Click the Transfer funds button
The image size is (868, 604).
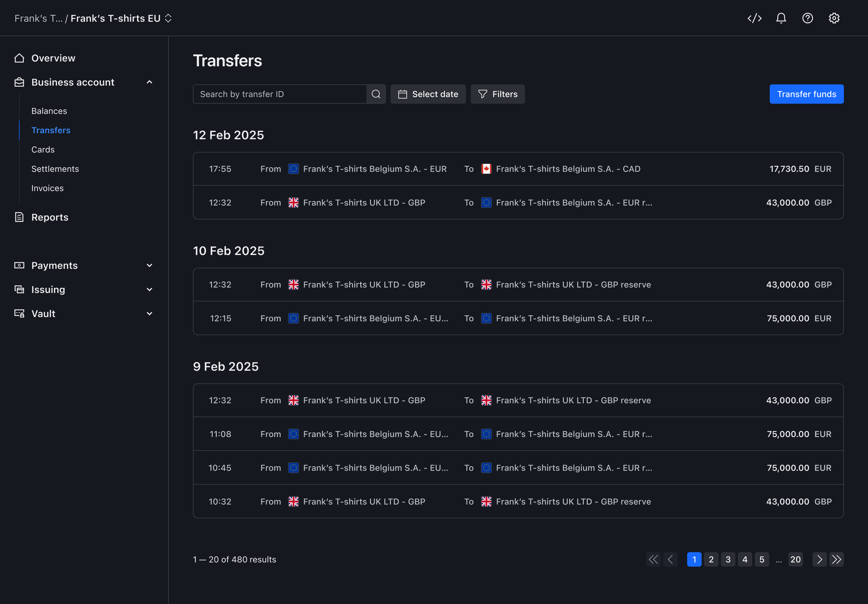point(807,94)
